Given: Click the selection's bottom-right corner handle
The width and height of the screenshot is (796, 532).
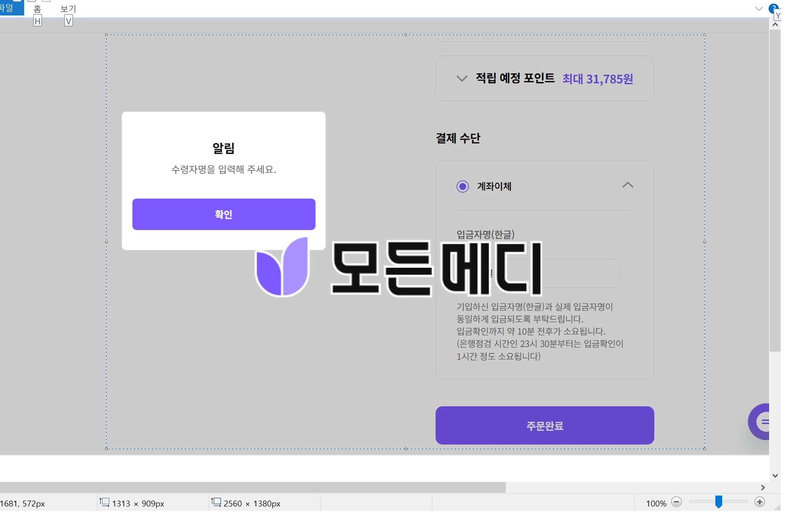Looking at the screenshot, I should (x=704, y=449).
